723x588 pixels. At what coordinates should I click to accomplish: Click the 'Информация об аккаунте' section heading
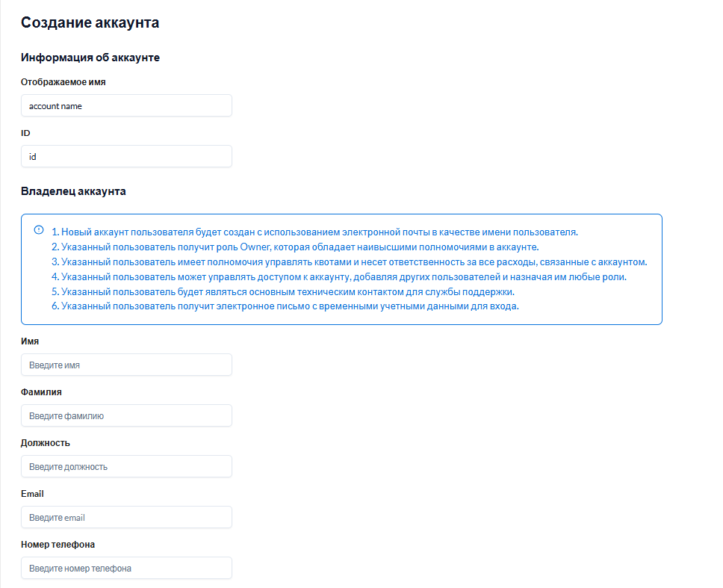point(90,58)
